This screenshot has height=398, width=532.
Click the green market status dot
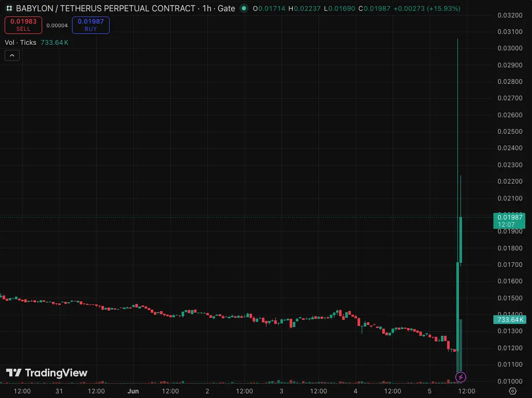243,8
